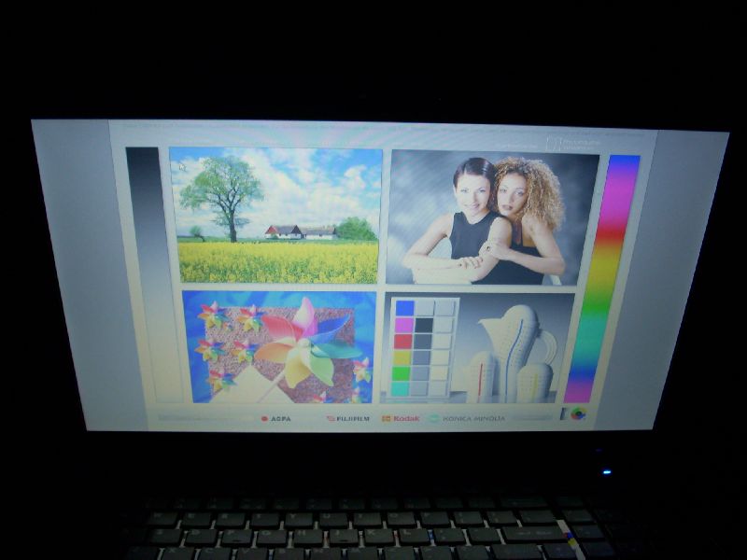Click the red patch in the color chart
This screenshot has width=747, height=560.
point(403,342)
